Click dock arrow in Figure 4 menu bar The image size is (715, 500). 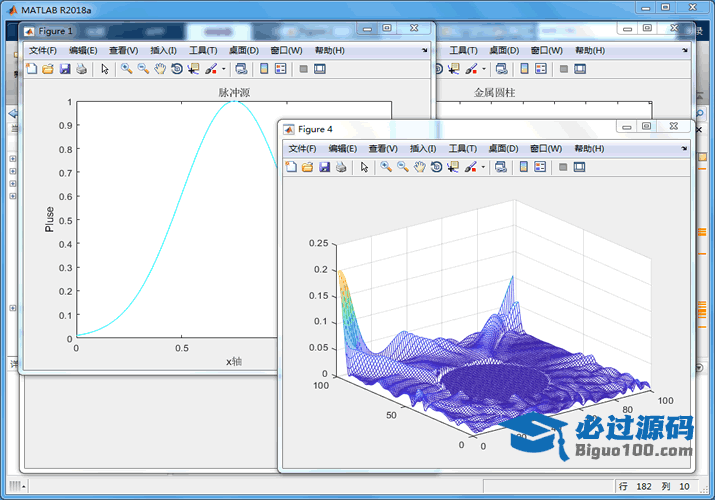[x=684, y=149]
